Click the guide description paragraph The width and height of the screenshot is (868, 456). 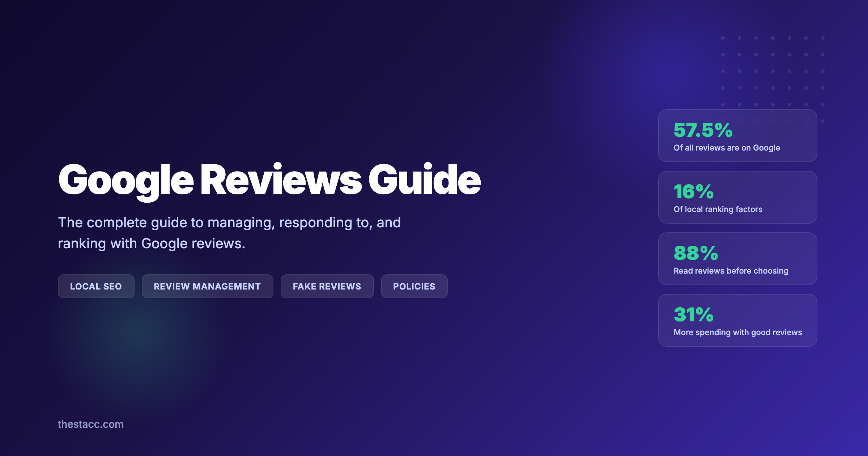click(x=230, y=233)
